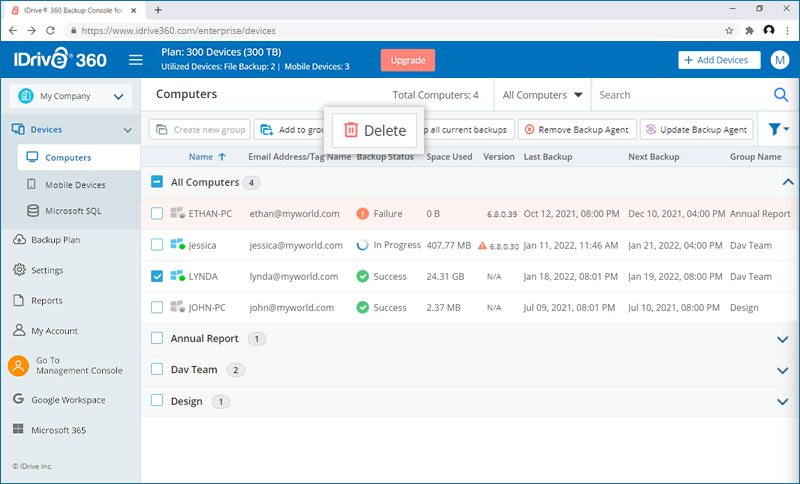Select the Jessica checkbox
Viewport: 800px width, 484px height.
(x=157, y=245)
